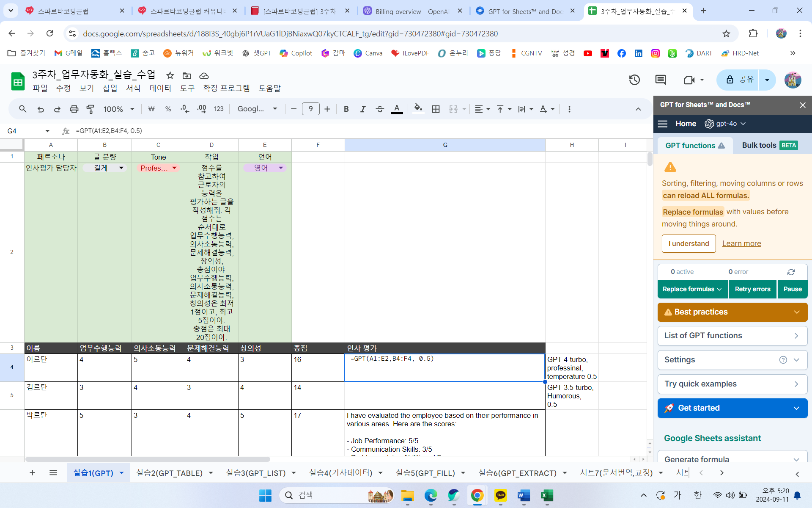The image size is (812, 508).
Task: Click the print icon
Action: pyautogui.click(x=74, y=109)
